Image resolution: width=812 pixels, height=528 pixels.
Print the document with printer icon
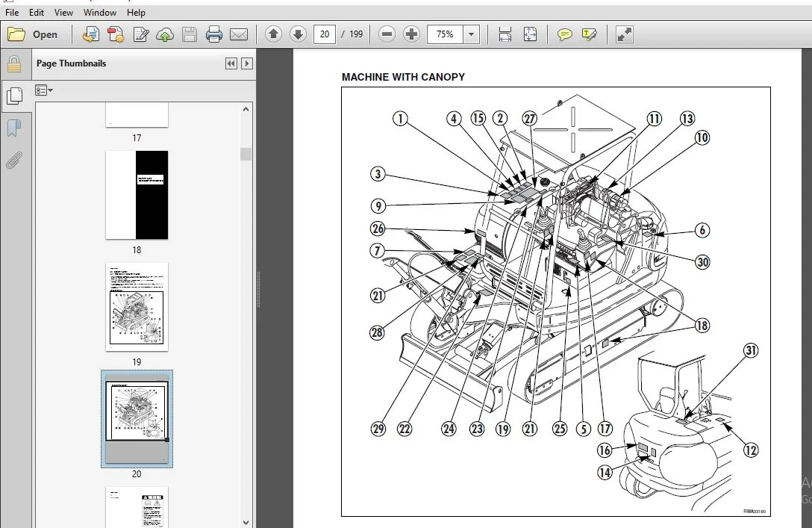[214, 34]
